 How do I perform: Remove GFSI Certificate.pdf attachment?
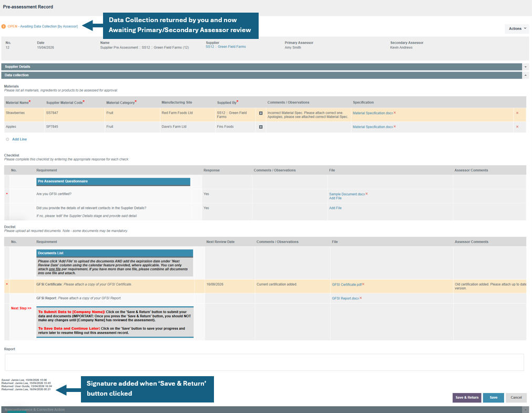click(363, 284)
